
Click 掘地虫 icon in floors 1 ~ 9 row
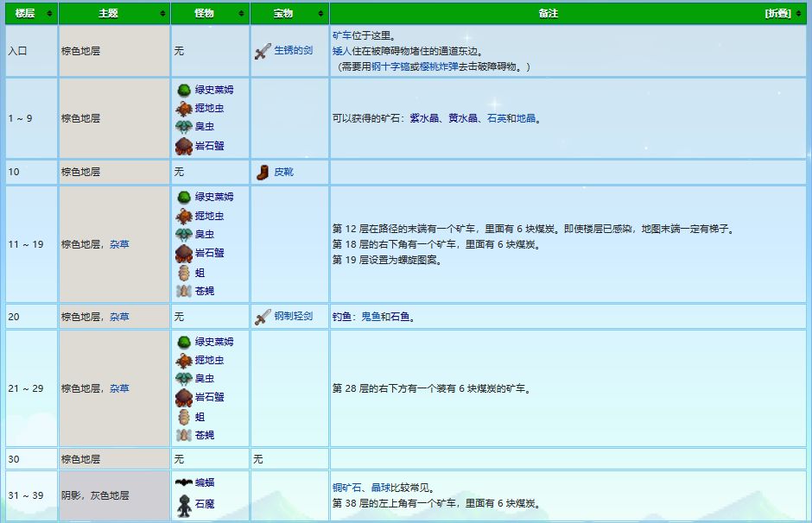[x=184, y=109]
